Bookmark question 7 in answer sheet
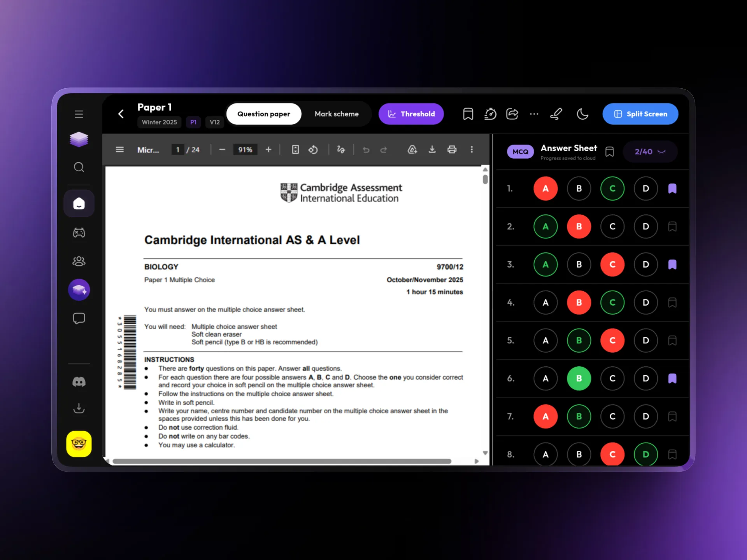 (672, 416)
